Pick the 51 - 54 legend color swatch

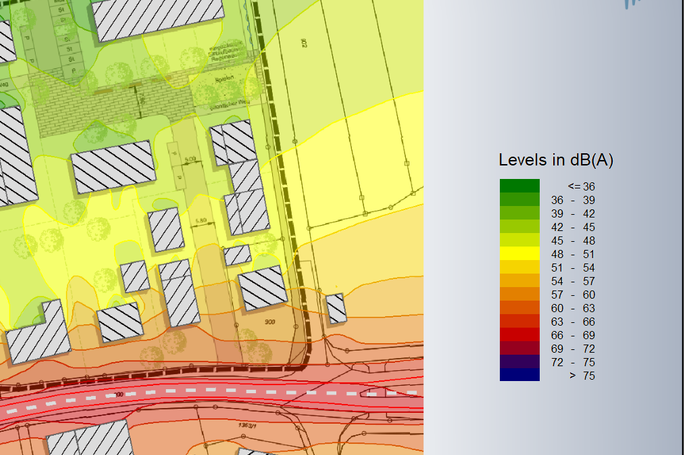[x=520, y=267]
